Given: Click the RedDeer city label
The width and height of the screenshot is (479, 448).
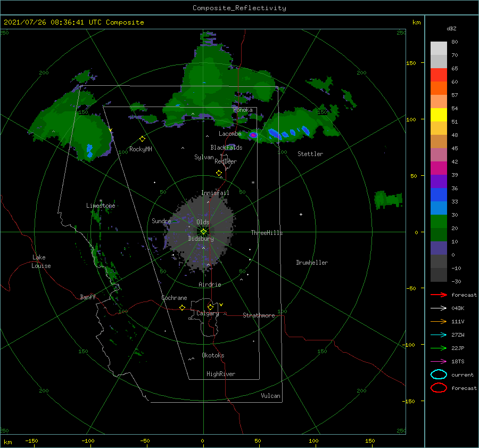Looking at the screenshot, I should pyautogui.click(x=226, y=161).
